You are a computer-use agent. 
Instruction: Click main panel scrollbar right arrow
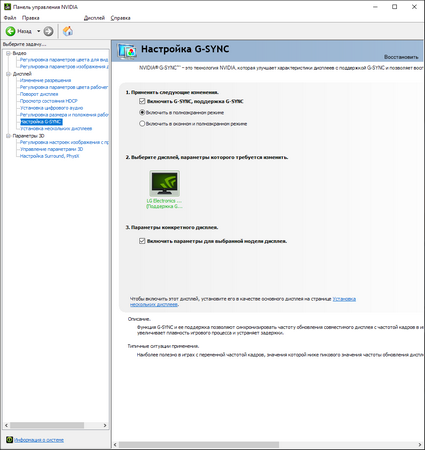420,445
